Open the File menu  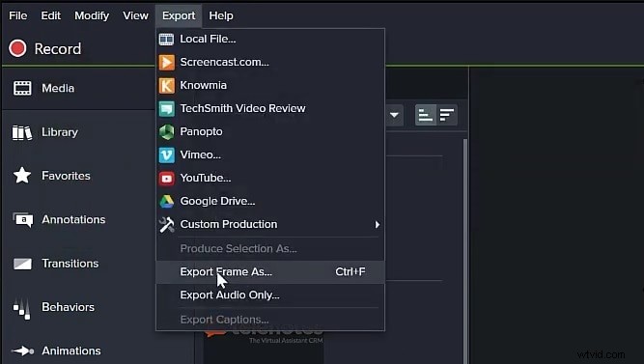[x=18, y=15]
